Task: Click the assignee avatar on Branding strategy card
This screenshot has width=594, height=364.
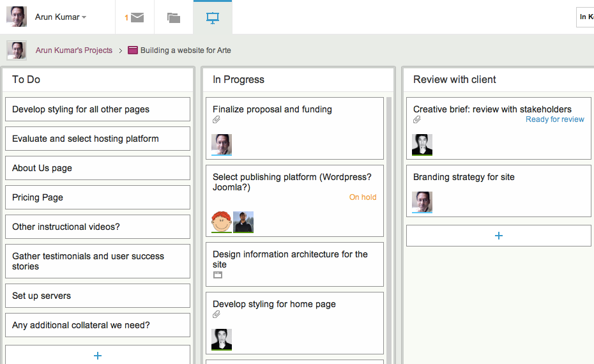Action: pos(422,202)
